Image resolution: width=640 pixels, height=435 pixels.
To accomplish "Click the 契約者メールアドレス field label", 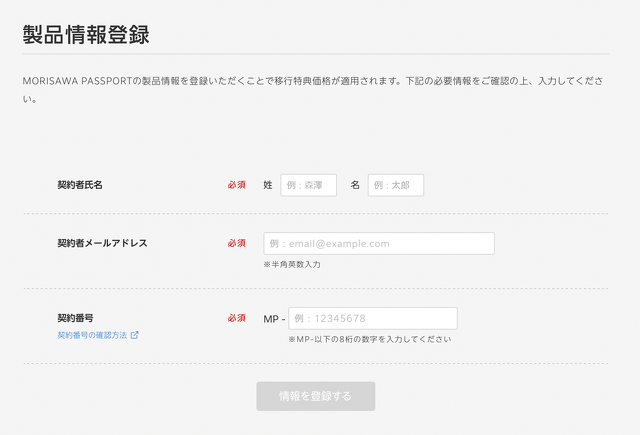I will [x=102, y=243].
